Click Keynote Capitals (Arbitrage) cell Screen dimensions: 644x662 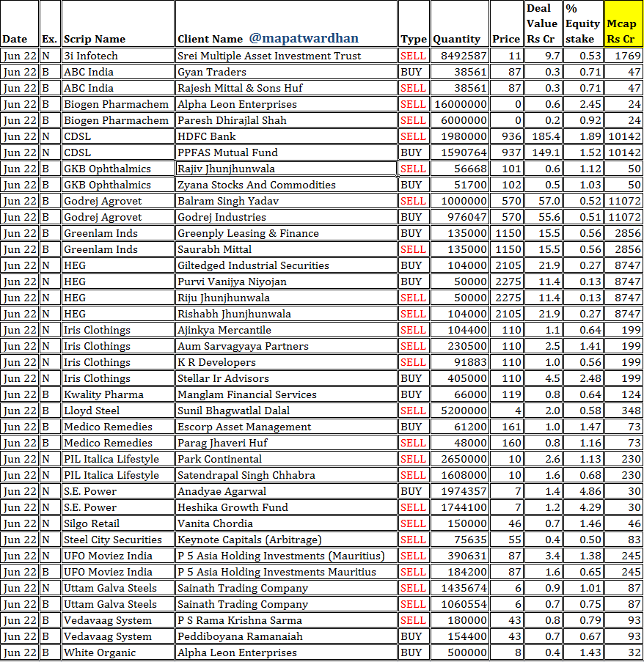(x=286, y=540)
